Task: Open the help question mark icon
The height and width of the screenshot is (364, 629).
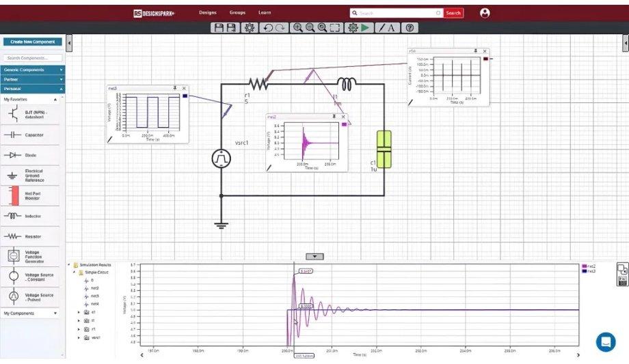Action: pyautogui.click(x=410, y=28)
